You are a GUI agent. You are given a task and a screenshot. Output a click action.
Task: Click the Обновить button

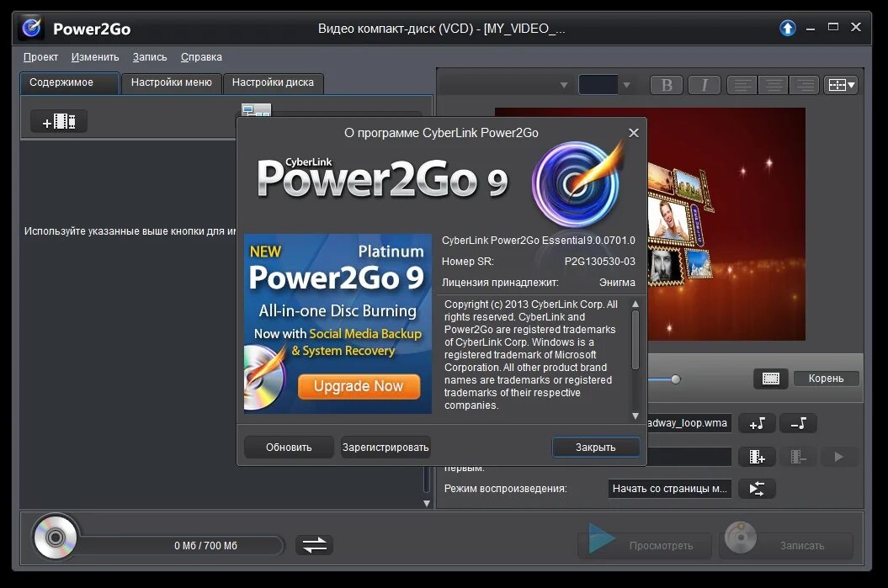pyautogui.click(x=289, y=447)
